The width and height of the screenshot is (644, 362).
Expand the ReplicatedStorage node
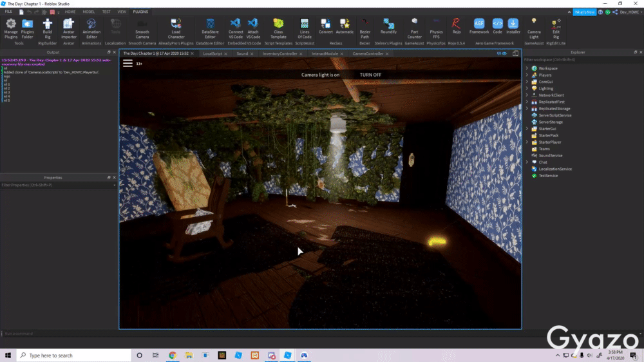pos(527,109)
